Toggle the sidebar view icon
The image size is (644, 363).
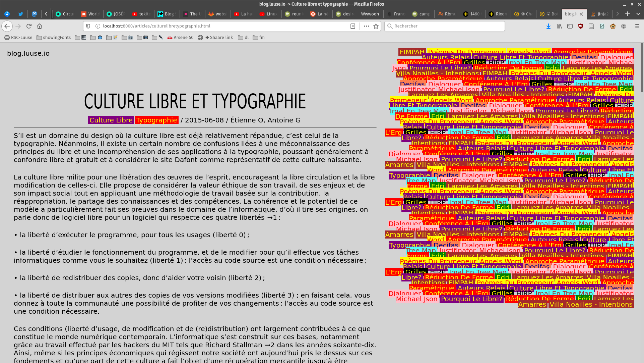point(570,26)
